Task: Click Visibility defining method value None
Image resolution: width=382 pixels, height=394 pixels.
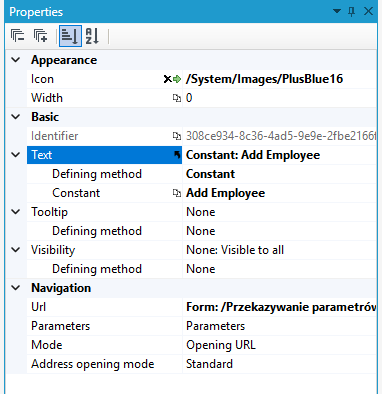Action: click(x=201, y=269)
